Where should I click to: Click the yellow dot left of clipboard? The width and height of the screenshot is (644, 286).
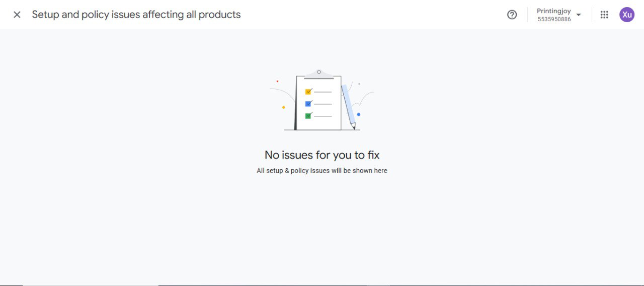click(284, 107)
